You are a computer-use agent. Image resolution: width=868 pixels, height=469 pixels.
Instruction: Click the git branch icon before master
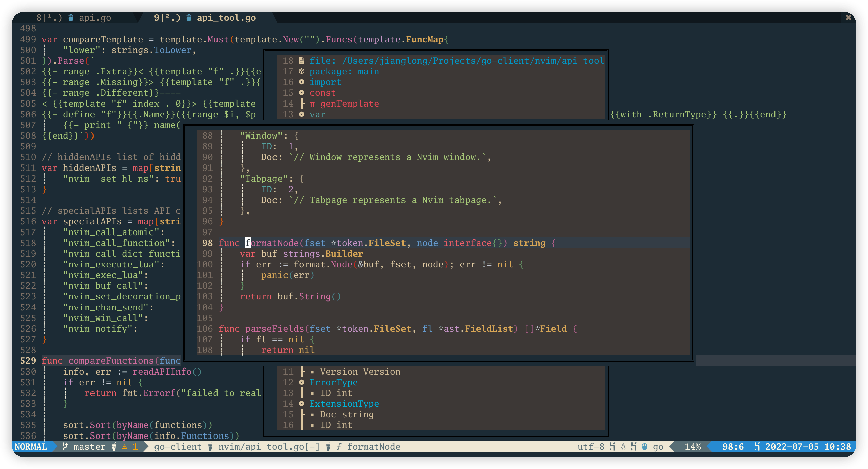click(x=65, y=447)
